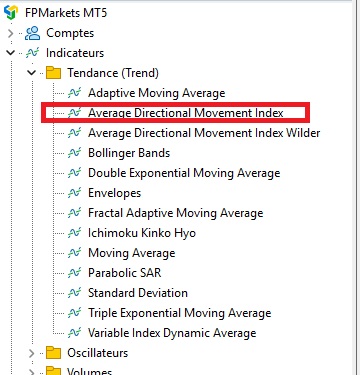Collapse the Indicateurs tree node
The image size is (360, 375).
(x=11, y=53)
